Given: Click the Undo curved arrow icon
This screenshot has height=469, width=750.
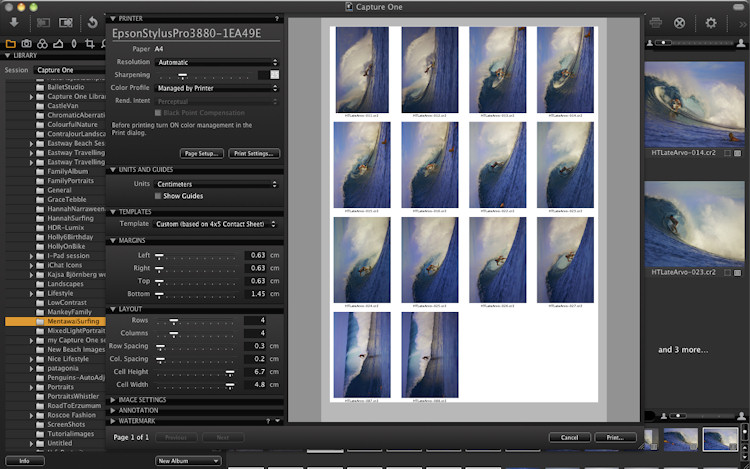Looking at the screenshot, I should 93,22.
